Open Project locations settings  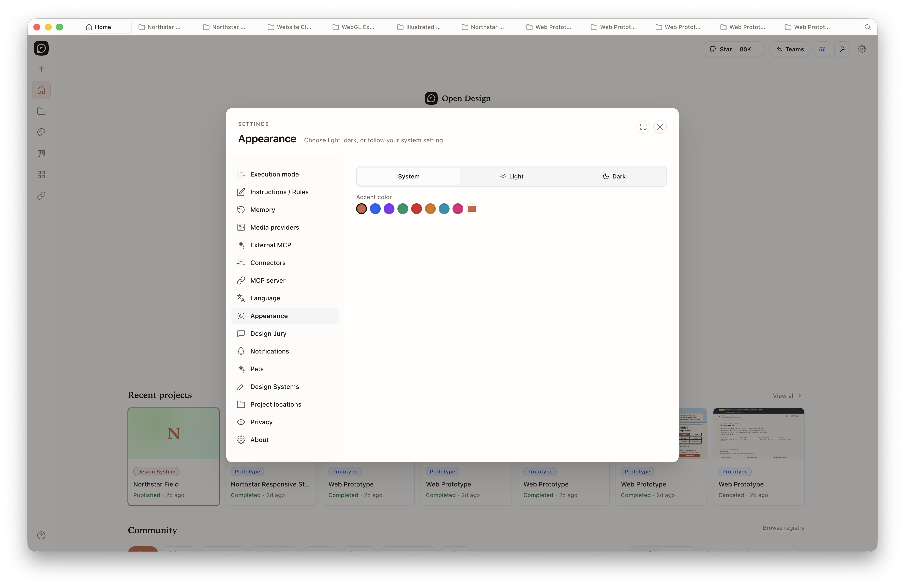(x=285, y=404)
